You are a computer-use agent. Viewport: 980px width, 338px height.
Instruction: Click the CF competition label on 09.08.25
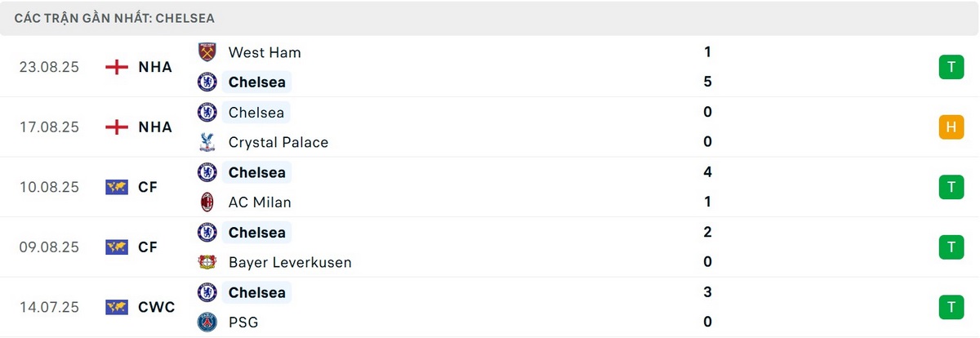[148, 247]
